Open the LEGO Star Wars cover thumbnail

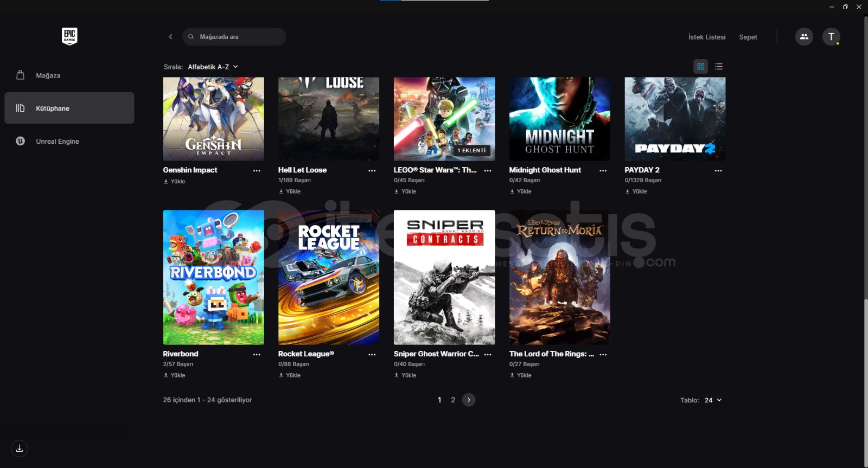tap(444, 119)
